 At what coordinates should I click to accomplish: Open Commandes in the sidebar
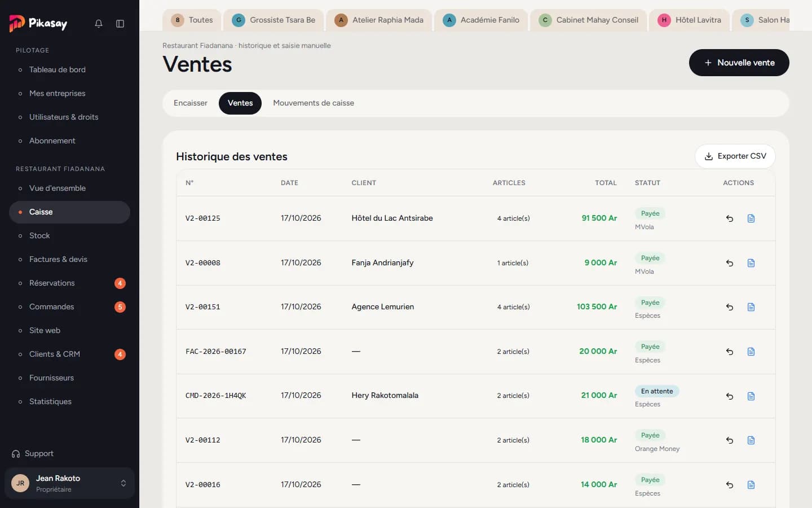point(69,307)
